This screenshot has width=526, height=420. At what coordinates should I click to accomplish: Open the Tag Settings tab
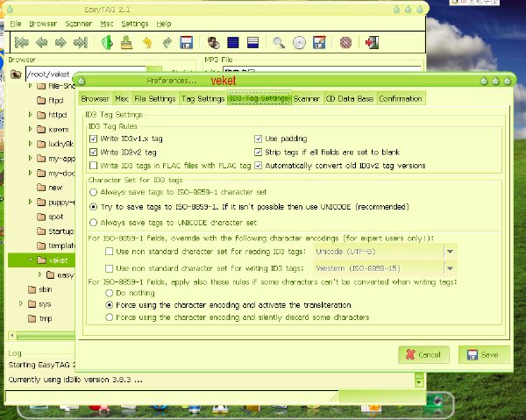[203, 98]
